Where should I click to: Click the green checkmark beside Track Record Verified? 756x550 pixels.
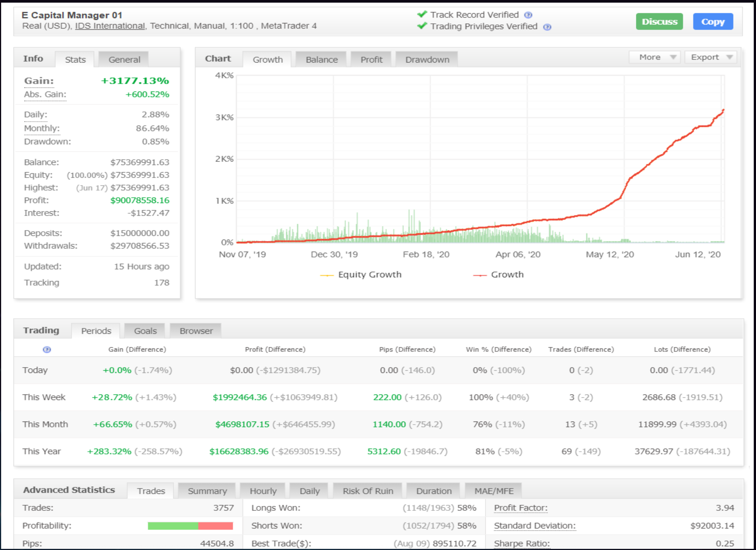click(x=421, y=15)
